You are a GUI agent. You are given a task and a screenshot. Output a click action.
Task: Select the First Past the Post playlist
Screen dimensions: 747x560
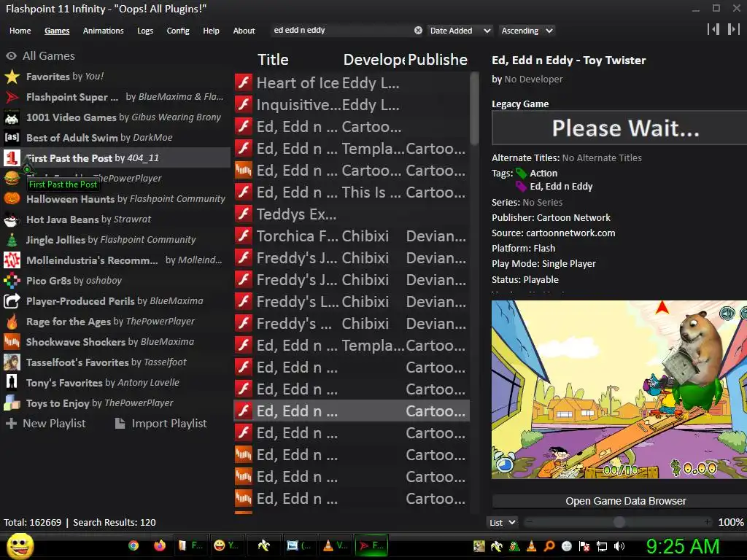116,157
